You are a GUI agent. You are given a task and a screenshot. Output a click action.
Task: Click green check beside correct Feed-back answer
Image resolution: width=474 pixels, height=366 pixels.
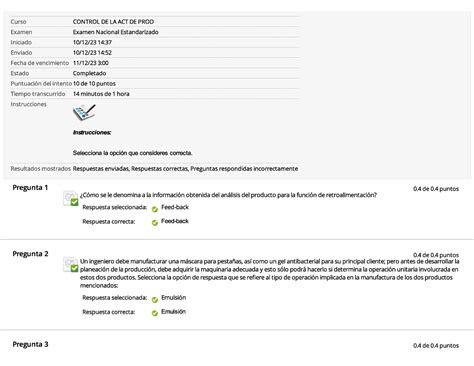pyautogui.click(x=155, y=223)
